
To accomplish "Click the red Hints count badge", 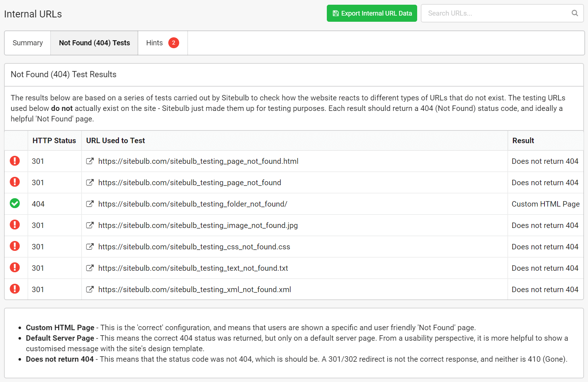I will click(x=173, y=43).
